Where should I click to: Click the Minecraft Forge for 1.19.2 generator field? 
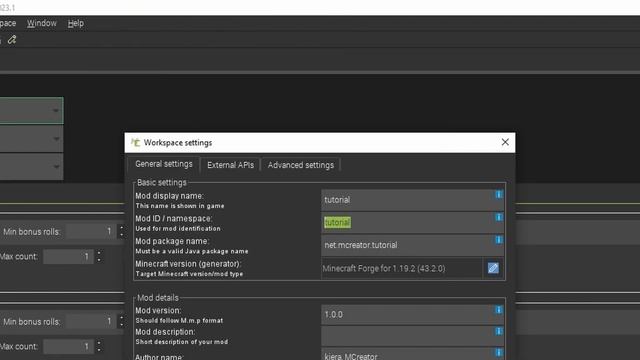(402, 268)
